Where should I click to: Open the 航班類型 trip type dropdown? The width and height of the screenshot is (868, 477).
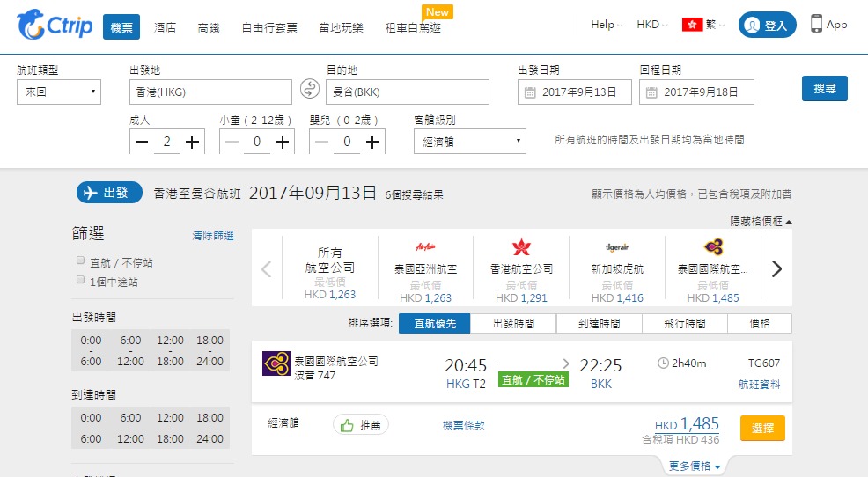tap(59, 92)
